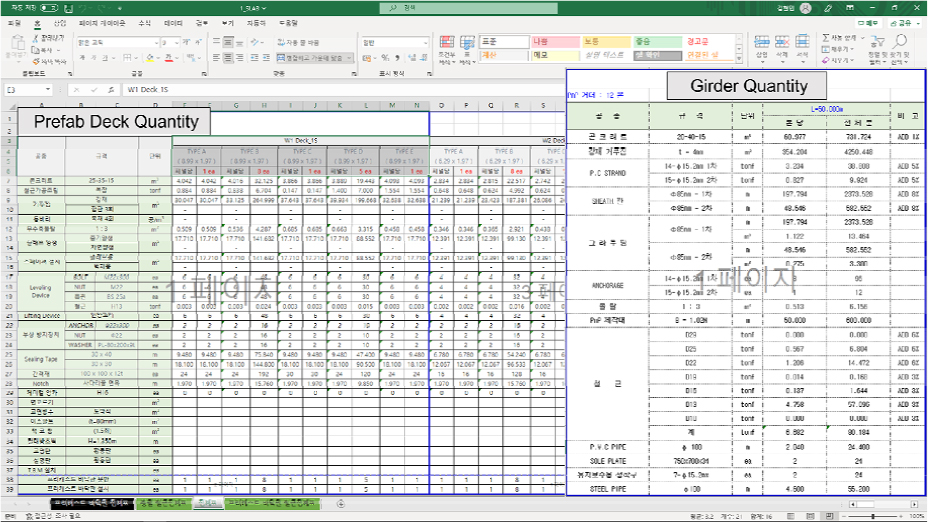
Task: Click the text orientation icon
Action: click(x=254, y=43)
